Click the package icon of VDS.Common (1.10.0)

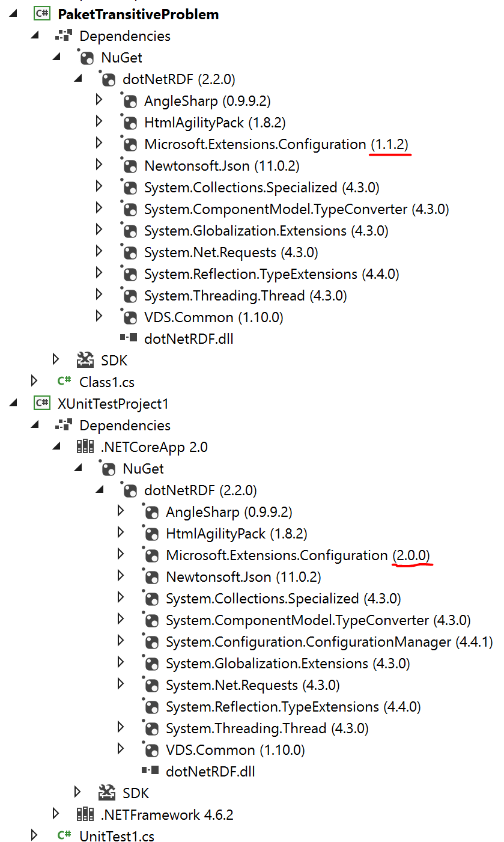pos(130,317)
